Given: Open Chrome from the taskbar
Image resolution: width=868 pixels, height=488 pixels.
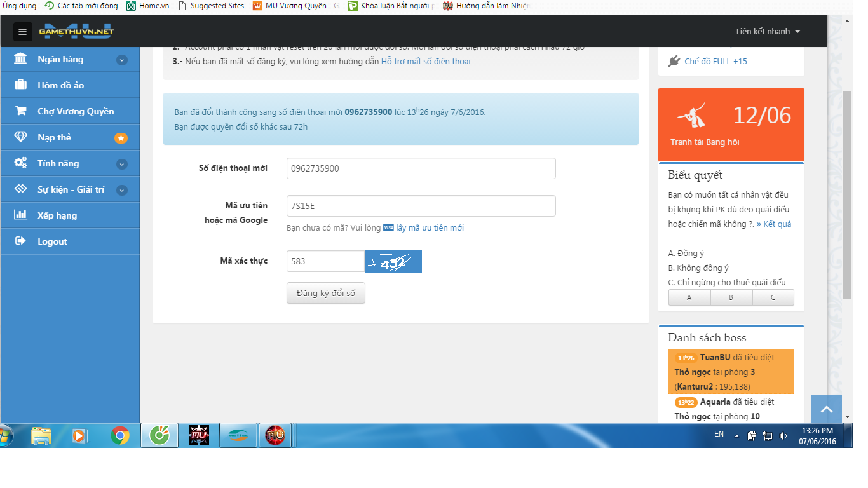Looking at the screenshot, I should point(120,436).
